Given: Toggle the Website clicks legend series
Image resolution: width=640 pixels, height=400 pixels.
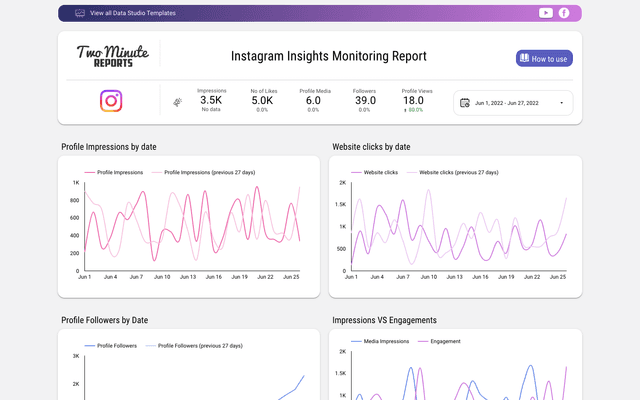Looking at the screenshot, I should (x=374, y=172).
